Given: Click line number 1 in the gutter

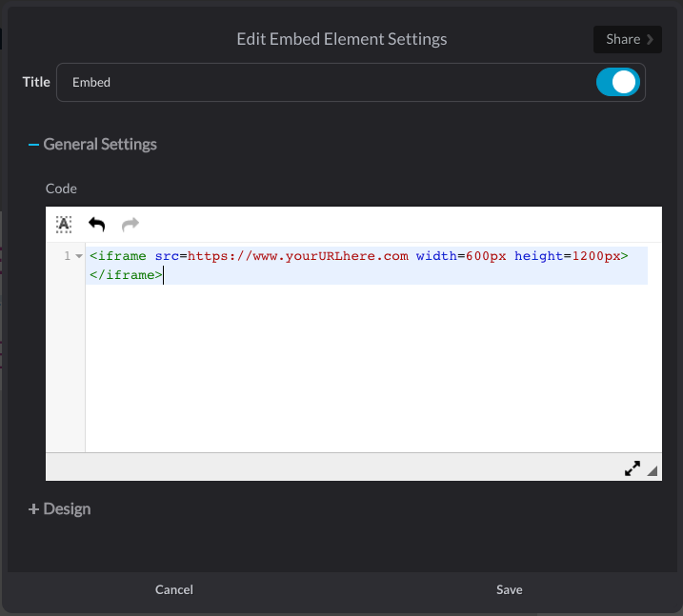Looking at the screenshot, I should point(67,256).
